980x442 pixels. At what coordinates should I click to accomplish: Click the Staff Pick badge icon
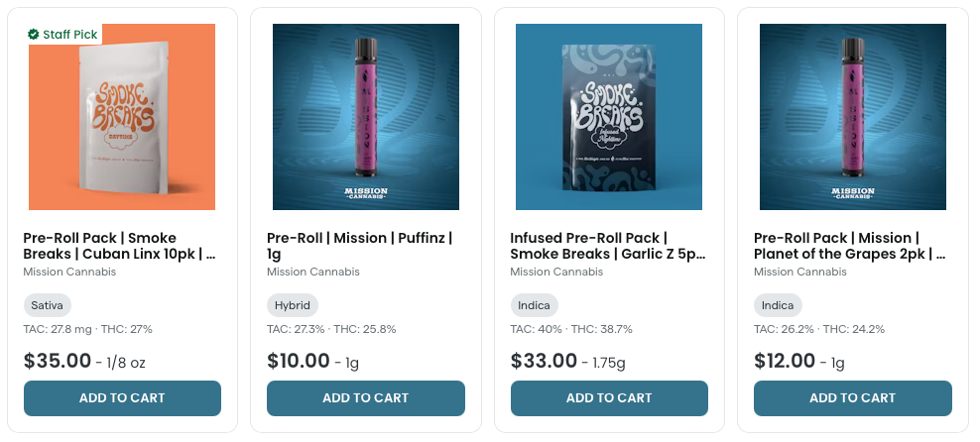click(x=34, y=35)
